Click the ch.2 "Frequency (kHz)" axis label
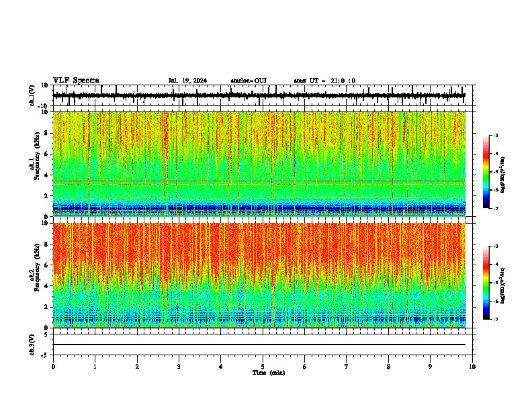Screen dimensions: 532x411 (38, 267)
